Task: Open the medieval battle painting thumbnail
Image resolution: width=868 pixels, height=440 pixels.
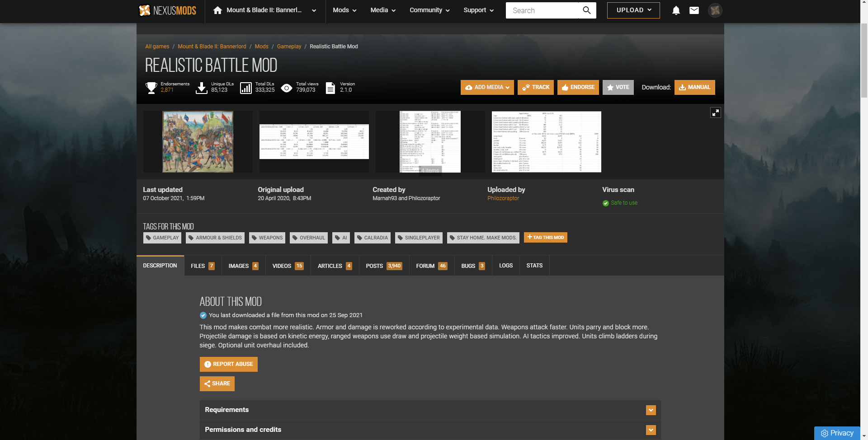Action: tap(198, 142)
